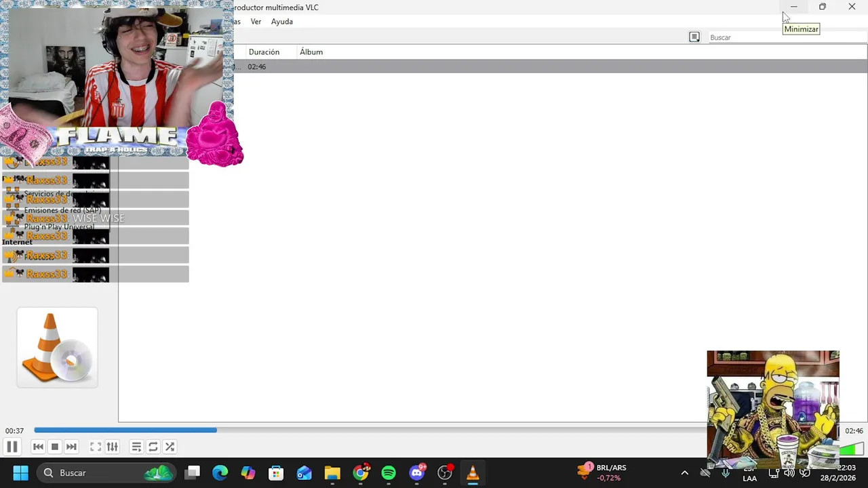Open Outlook from the taskbar
The height and width of the screenshot is (488, 868).
pos(304,473)
